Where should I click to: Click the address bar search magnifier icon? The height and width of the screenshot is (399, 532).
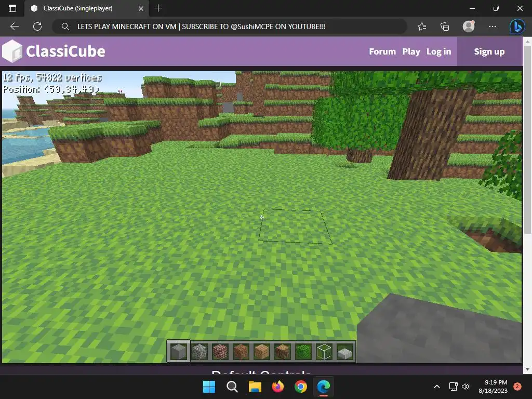tap(65, 26)
